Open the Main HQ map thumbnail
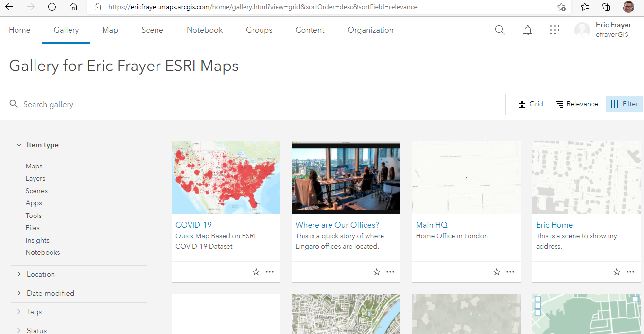 point(466,177)
